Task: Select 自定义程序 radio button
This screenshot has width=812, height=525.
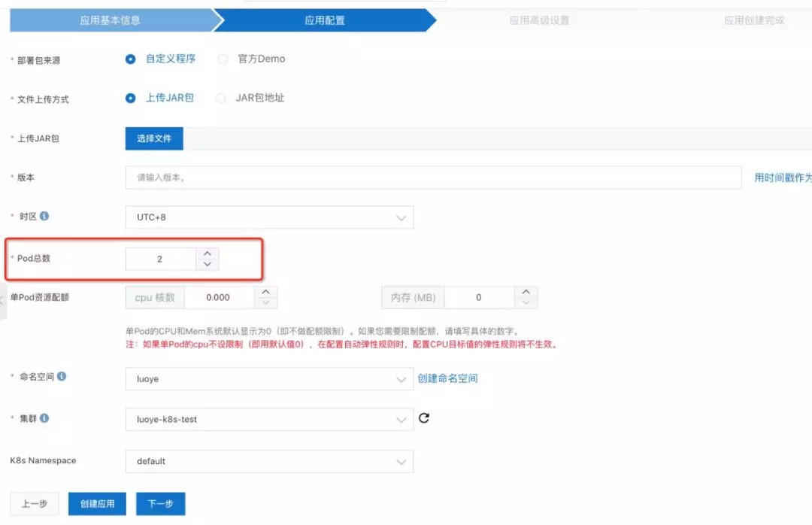Action: 131,59
